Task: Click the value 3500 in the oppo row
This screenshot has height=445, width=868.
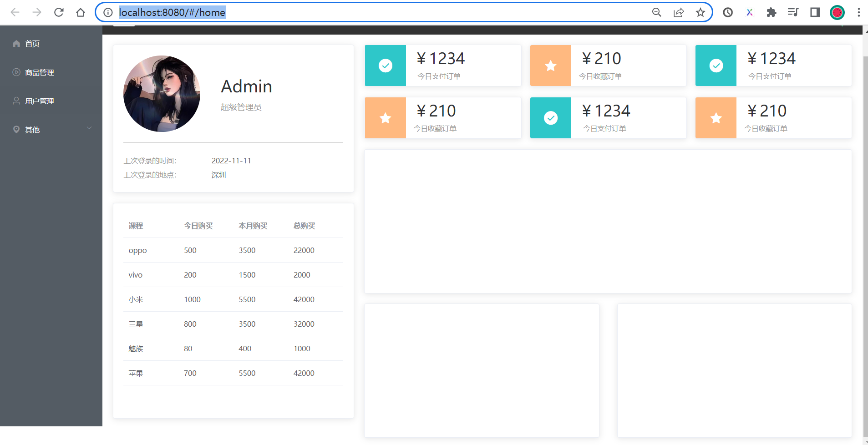Action: (x=247, y=250)
